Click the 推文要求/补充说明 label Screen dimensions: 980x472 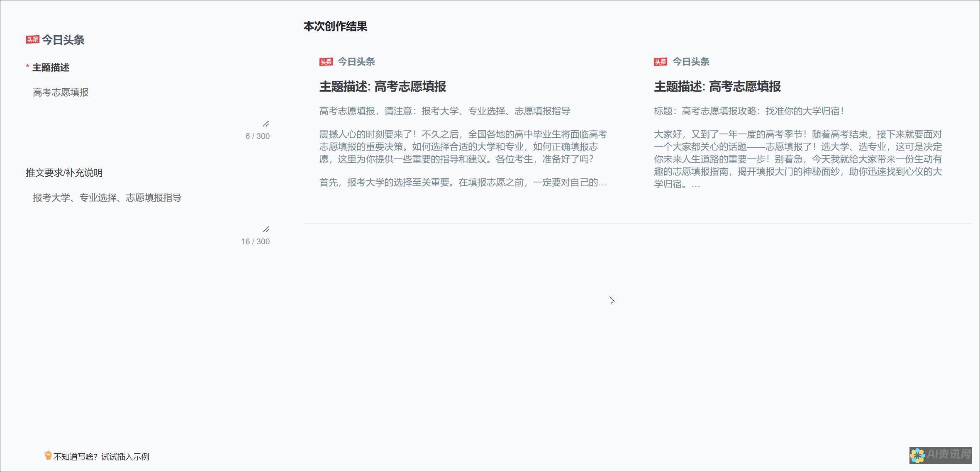[x=64, y=173]
